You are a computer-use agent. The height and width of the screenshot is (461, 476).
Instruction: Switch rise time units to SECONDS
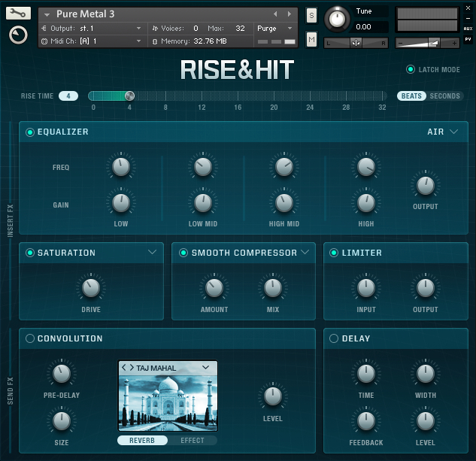coord(444,96)
